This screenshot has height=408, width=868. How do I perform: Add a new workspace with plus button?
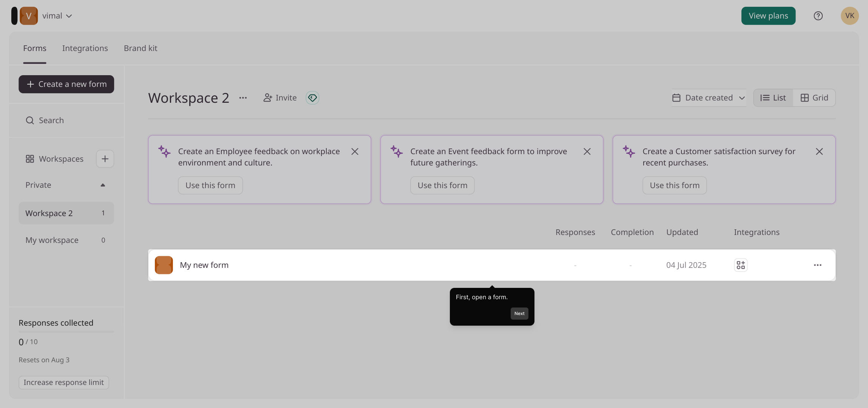pos(105,159)
